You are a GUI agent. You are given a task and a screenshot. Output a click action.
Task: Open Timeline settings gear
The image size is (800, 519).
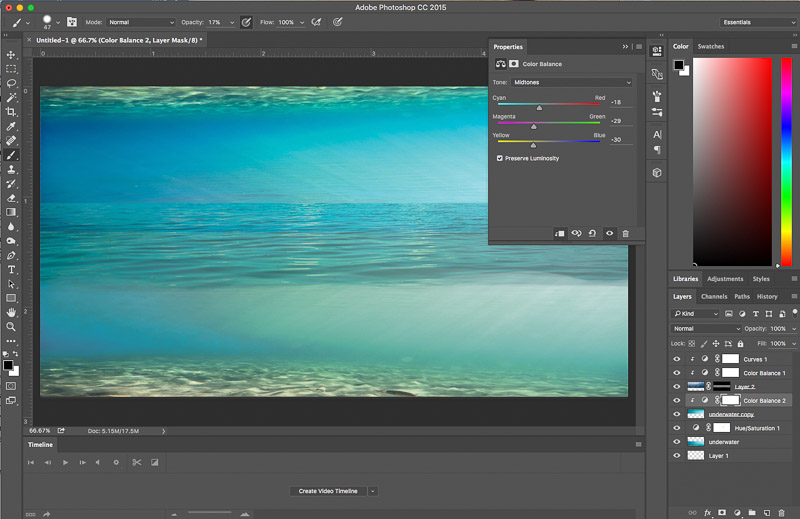pyautogui.click(x=116, y=462)
